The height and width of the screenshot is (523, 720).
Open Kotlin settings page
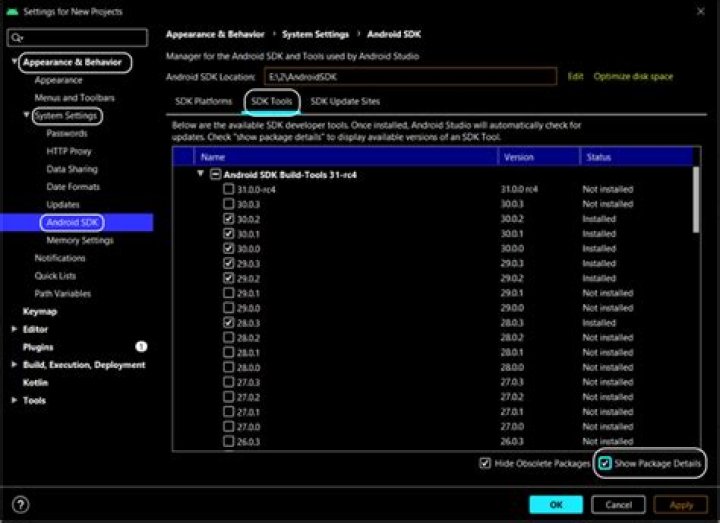(35, 382)
